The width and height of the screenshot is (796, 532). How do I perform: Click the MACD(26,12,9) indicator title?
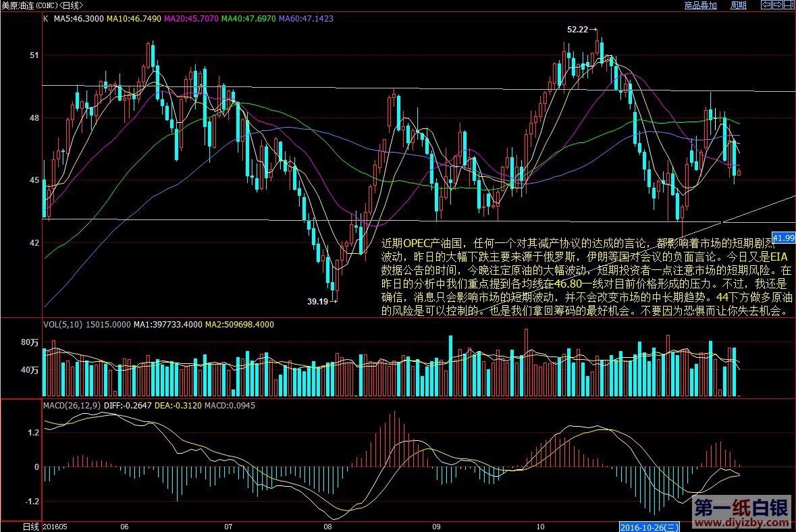[x=72, y=406]
